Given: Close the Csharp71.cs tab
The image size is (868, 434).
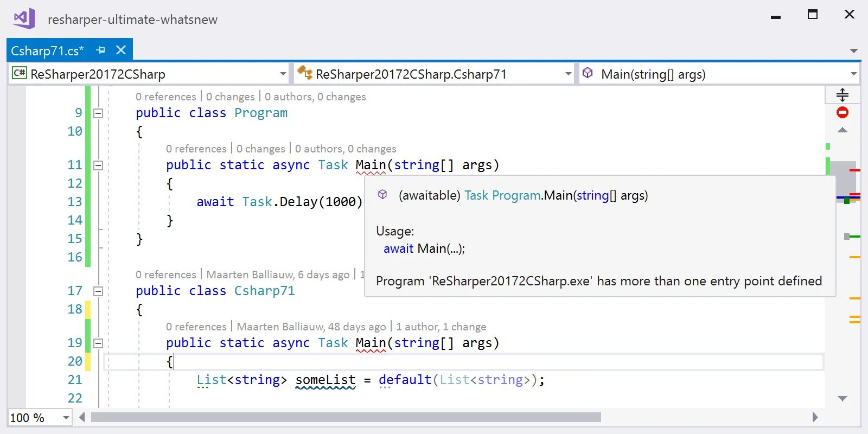Looking at the screenshot, I should [121, 50].
